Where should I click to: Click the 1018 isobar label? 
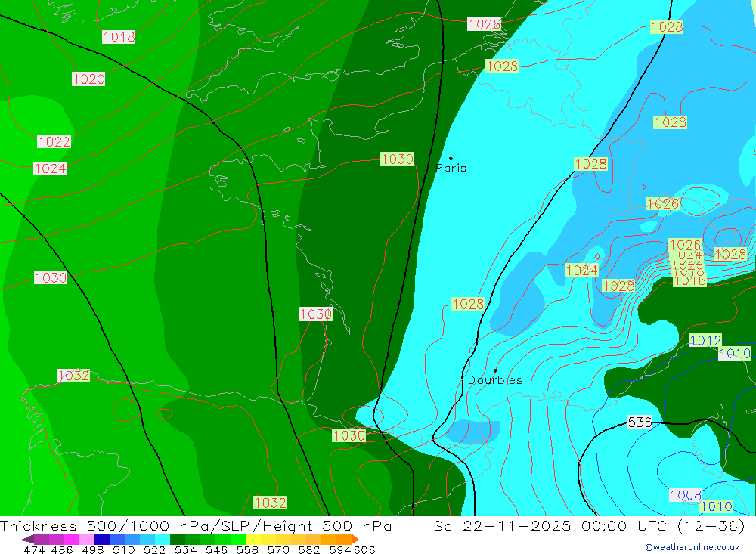pyautogui.click(x=119, y=36)
